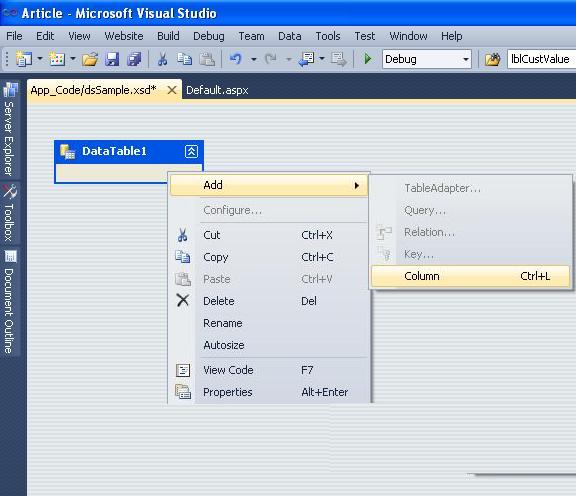
Task: Open the Debug configuration combo box
Action: [x=426, y=59]
